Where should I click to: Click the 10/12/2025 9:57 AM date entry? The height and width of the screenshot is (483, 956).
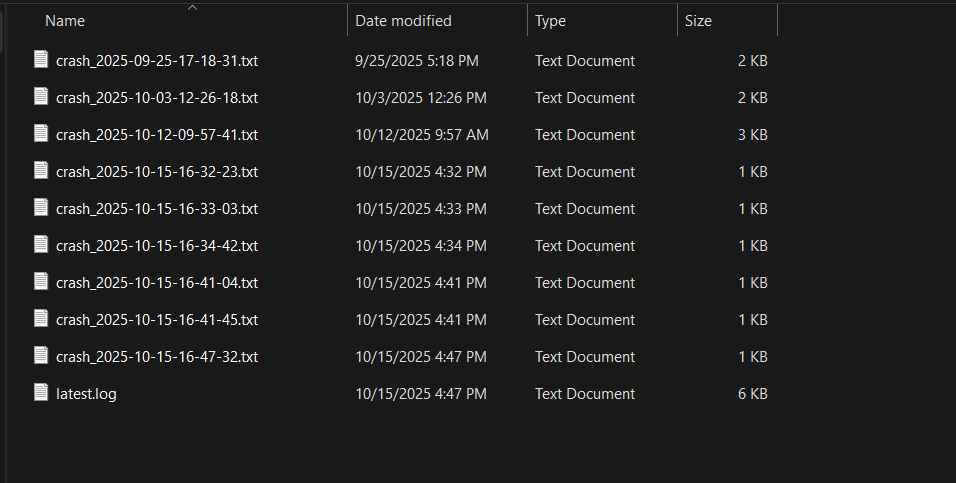point(422,135)
